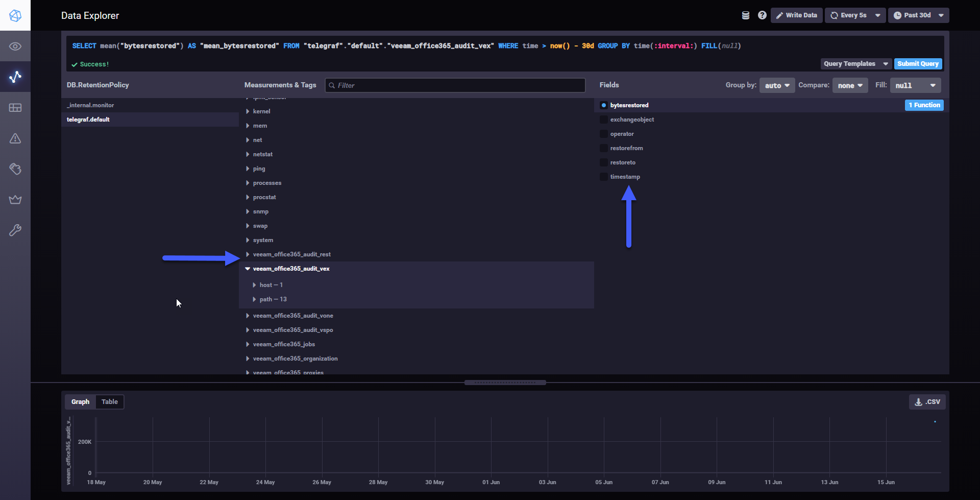Download results as .CSV

[x=927, y=402]
